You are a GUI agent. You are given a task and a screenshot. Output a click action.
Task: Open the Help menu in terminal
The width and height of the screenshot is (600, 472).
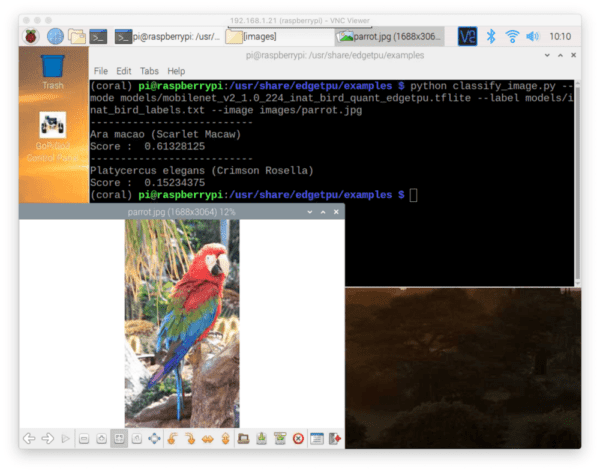[176, 72]
